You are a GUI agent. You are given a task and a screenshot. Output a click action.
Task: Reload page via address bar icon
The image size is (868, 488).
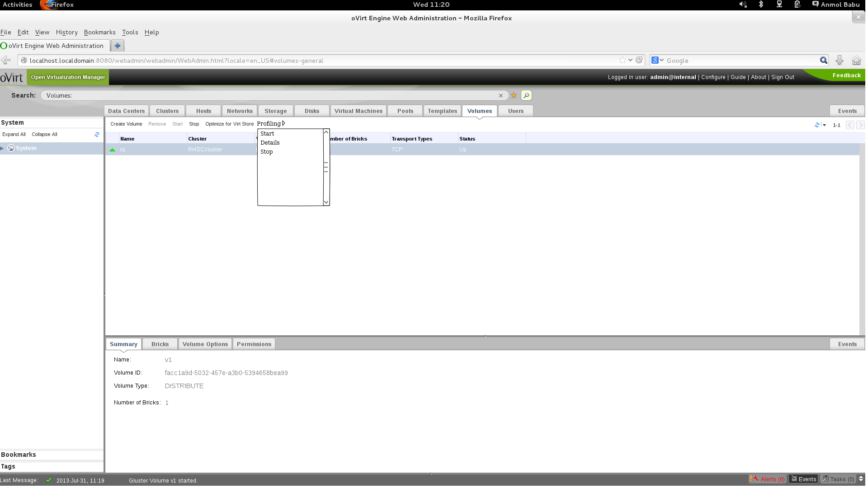click(639, 60)
